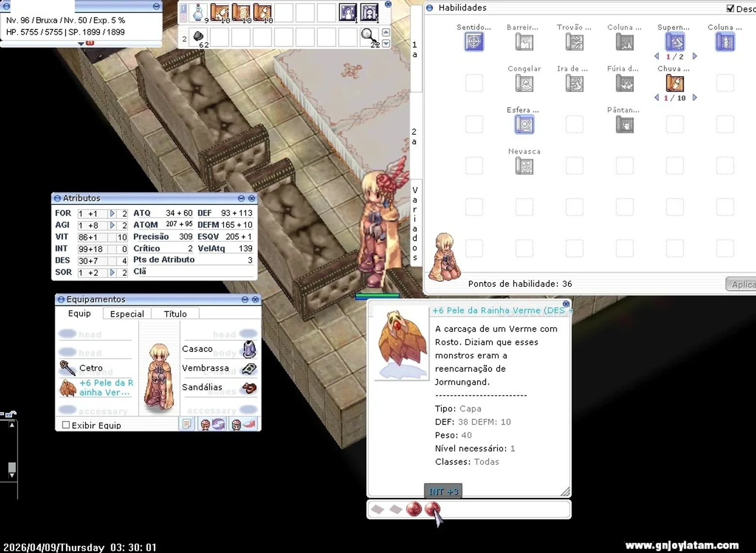Screen dimensions: 756x553
Task: Use the dark stone item with count 62
Action: click(x=199, y=37)
